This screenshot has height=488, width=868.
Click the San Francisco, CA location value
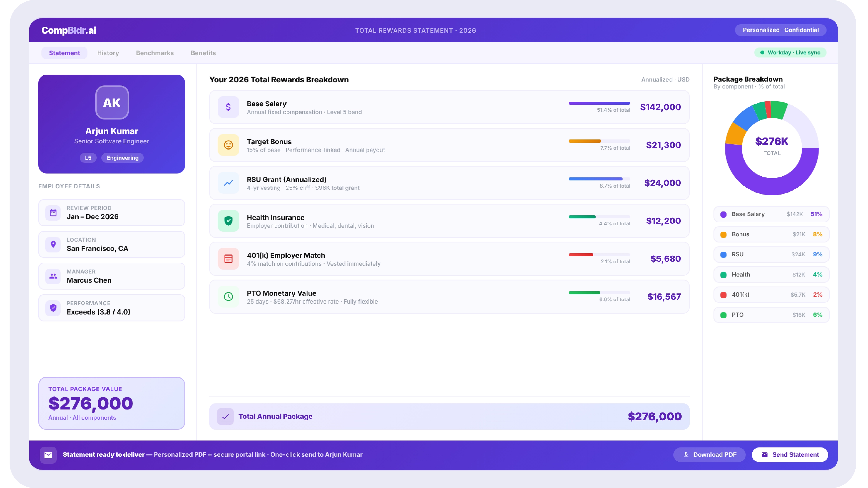click(97, 249)
